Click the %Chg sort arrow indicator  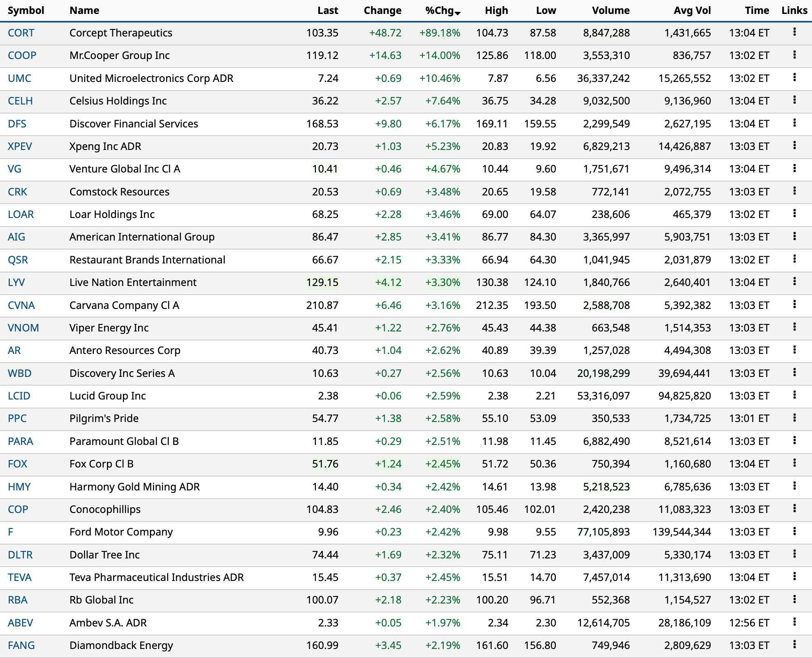pos(458,13)
